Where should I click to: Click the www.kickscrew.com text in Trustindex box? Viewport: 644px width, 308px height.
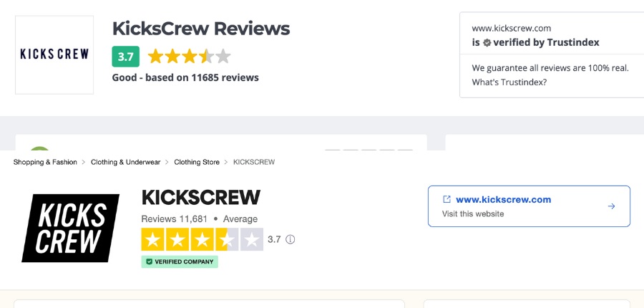tap(511, 28)
